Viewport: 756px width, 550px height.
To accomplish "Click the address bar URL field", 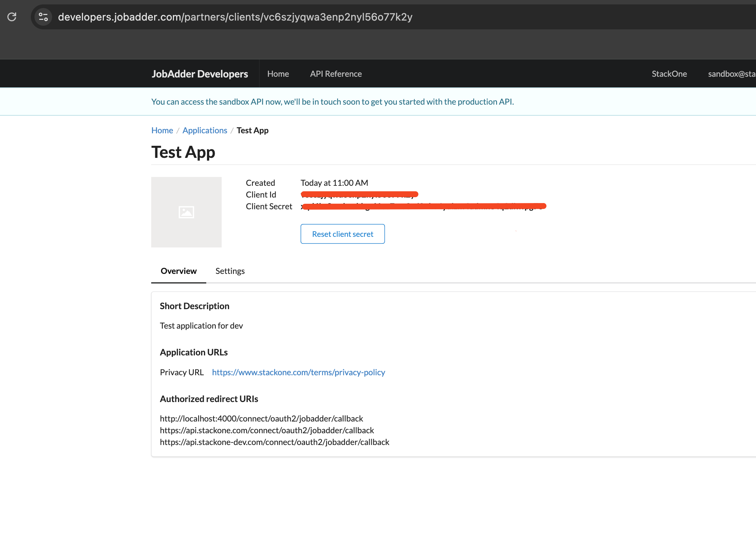I will (235, 17).
